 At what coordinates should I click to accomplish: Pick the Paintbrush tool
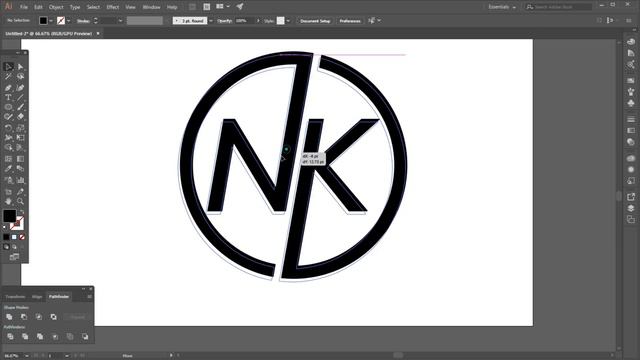20,107
